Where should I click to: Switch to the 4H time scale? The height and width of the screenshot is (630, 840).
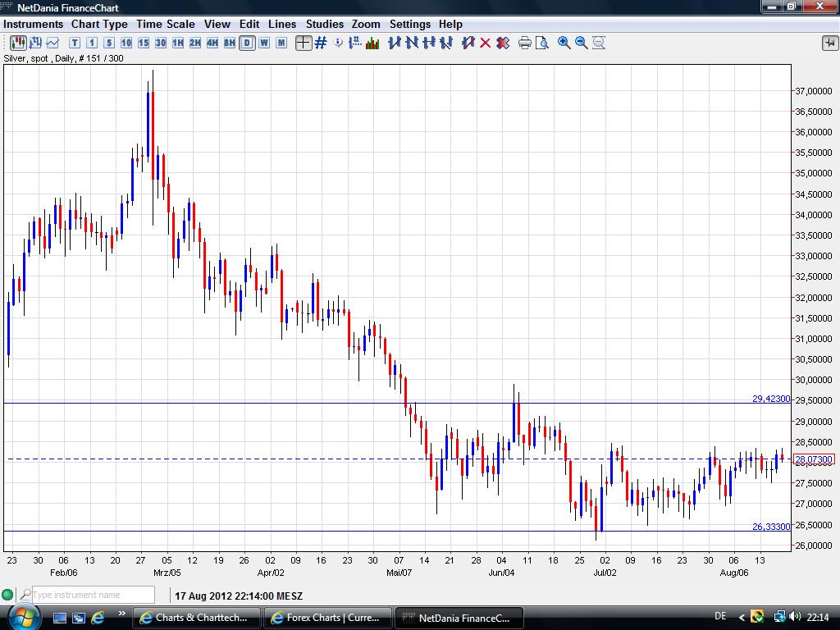pyautogui.click(x=212, y=43)
